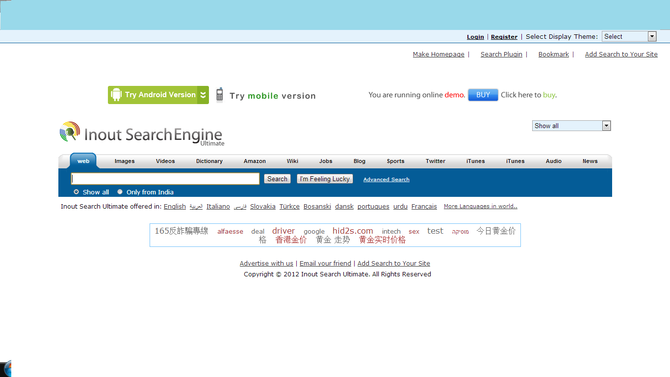Switch to the Sports tab

(x=396, y=161)
